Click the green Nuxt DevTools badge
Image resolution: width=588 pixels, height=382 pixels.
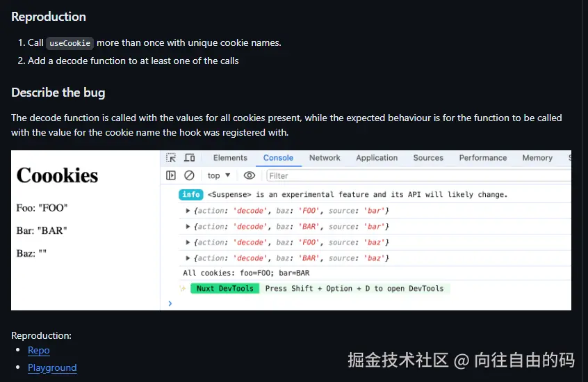tap(225, 288)
